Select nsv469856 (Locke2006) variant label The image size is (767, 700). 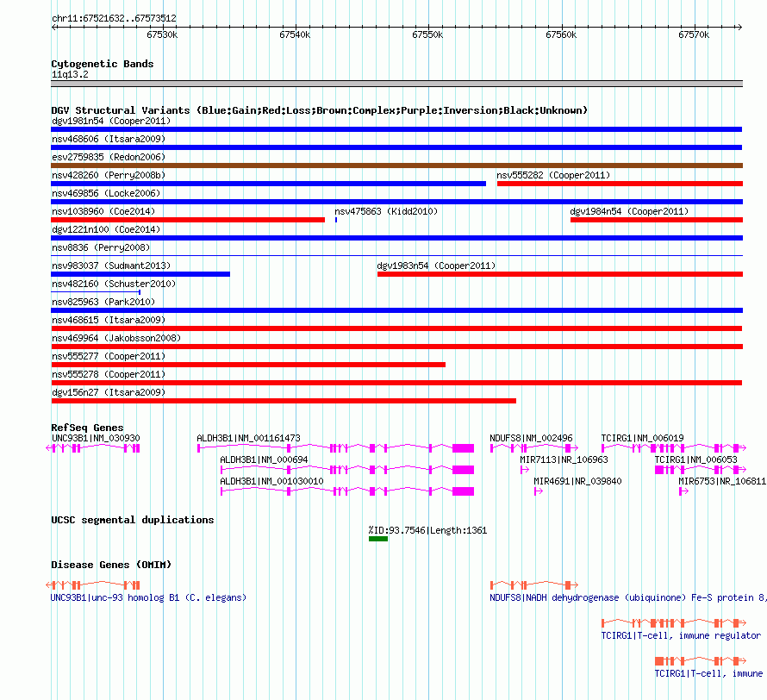tap(106, 193)
